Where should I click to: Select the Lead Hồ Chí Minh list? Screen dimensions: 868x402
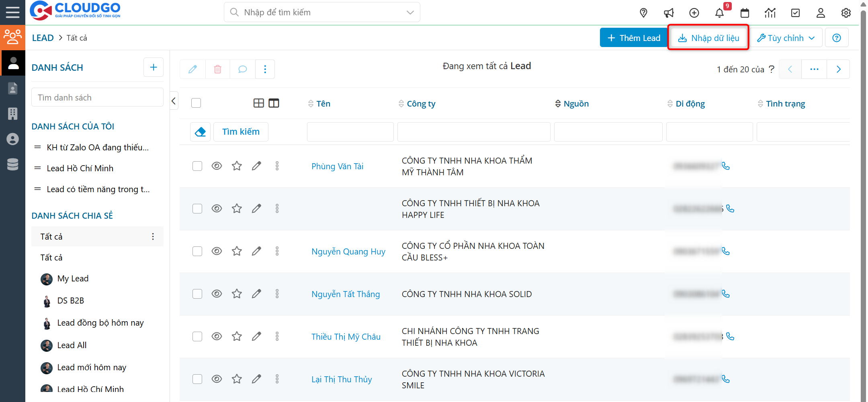(x=80, y=168)
